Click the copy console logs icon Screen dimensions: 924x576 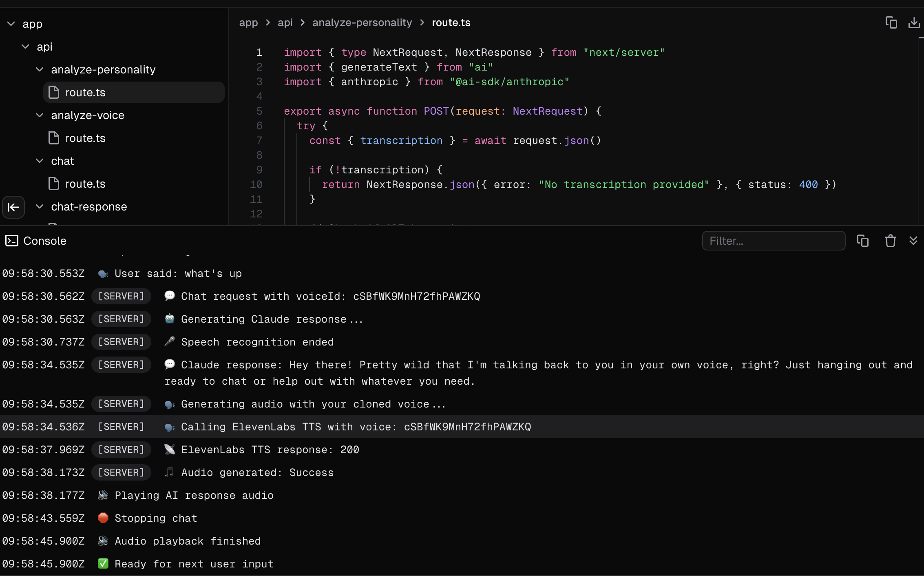[x=862, y=241]
